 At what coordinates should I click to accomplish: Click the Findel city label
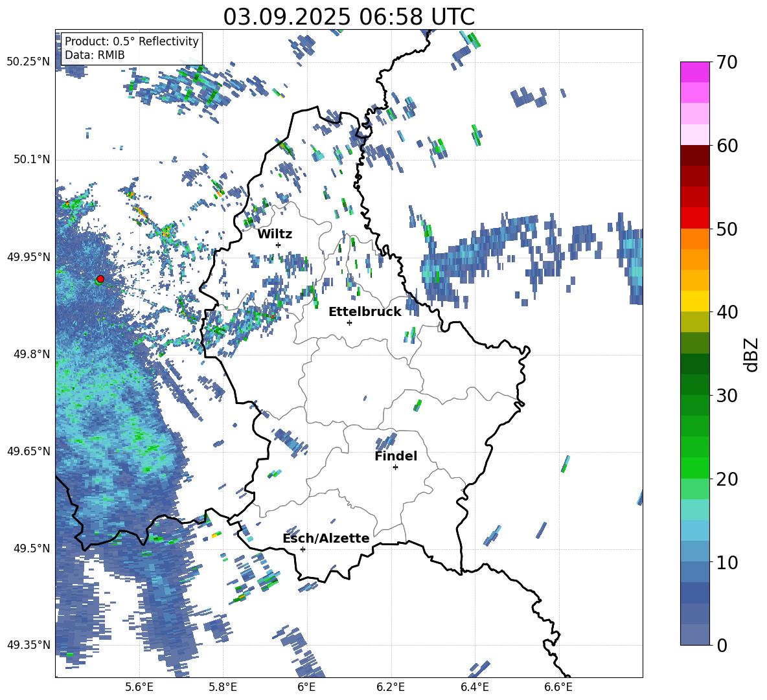pyautogui.click(x=396, y=456)
